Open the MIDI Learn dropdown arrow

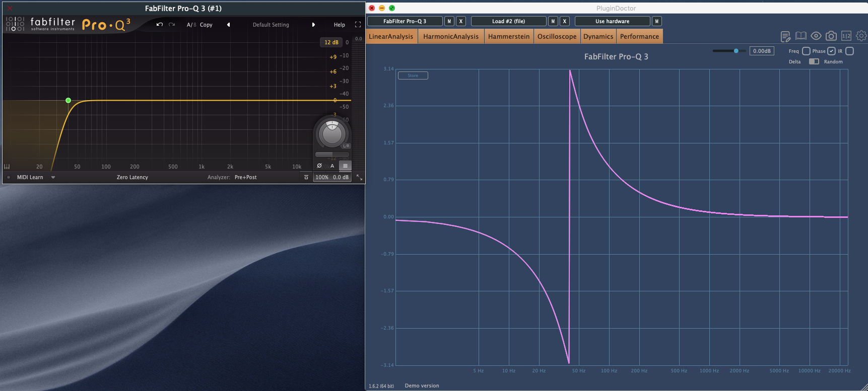[53, 177]
